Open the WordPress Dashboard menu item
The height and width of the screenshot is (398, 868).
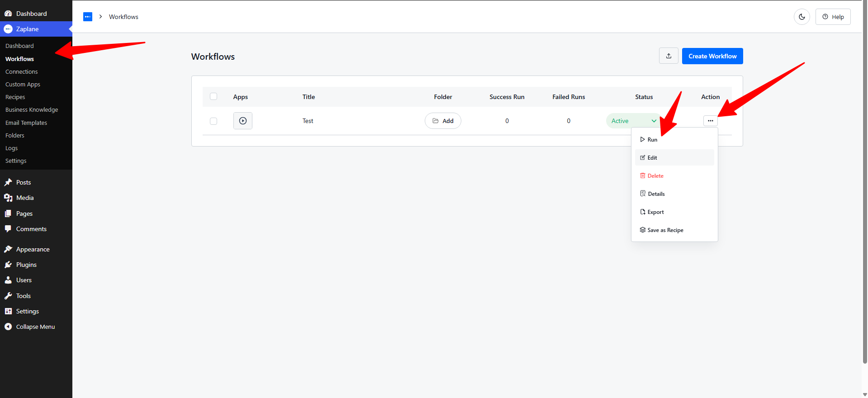(x=36, y=14)
